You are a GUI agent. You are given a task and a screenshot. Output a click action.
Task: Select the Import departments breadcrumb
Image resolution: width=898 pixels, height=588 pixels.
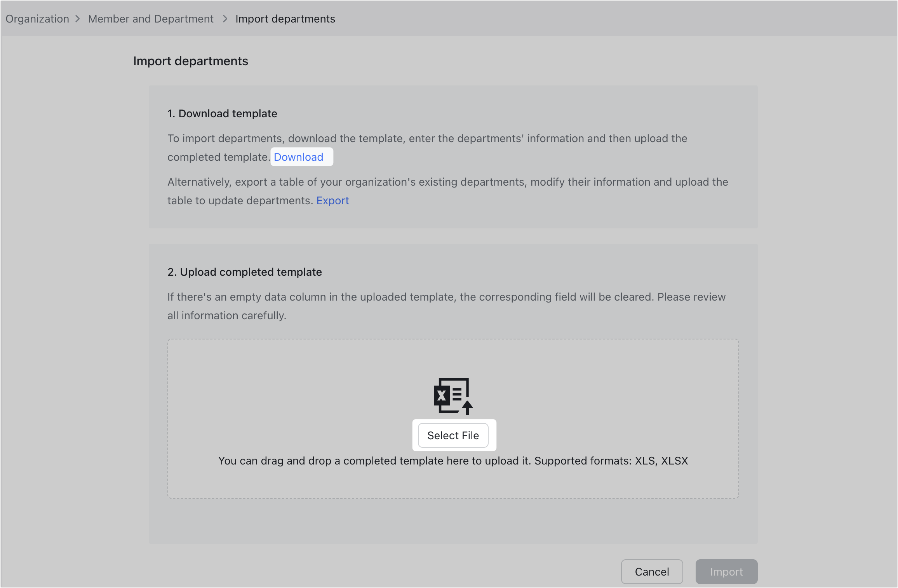[285, 19]
